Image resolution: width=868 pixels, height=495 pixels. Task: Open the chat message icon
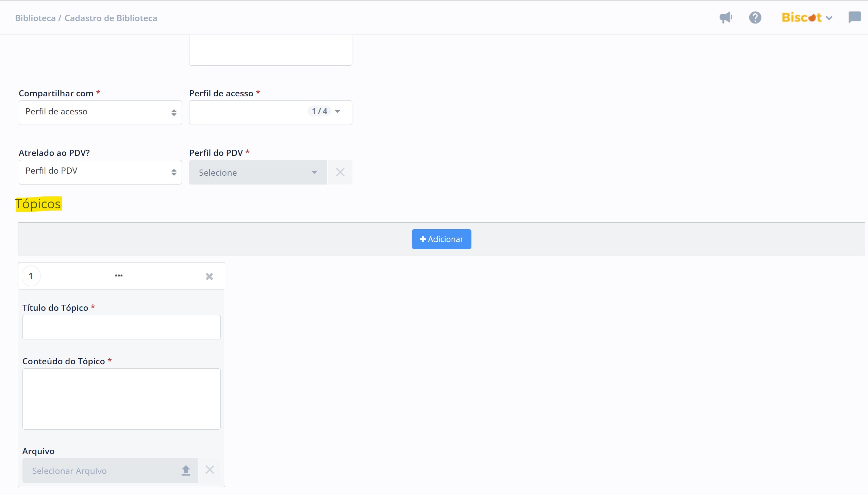(854, 17)
